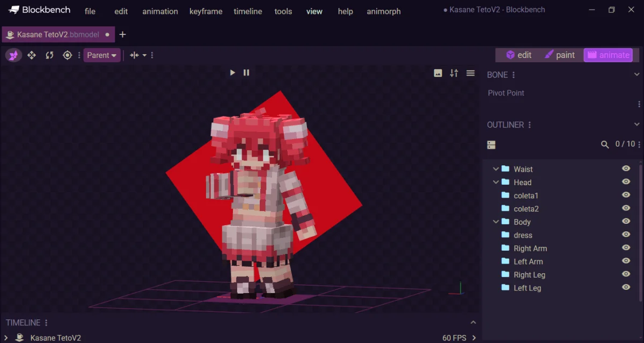Image resolution: width=644 pixels, height=343 pixels.
Task: Click the center alignment mode icon
Action: pos(134,55)
